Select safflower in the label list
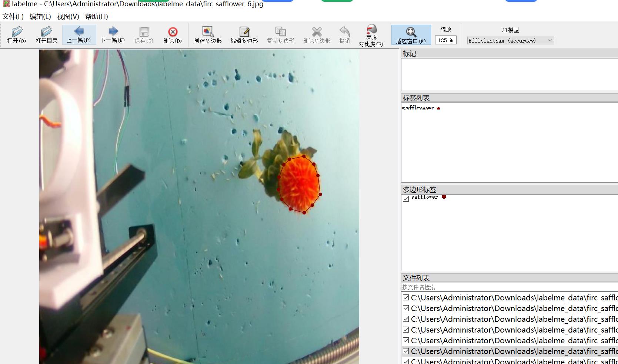This screenshot has height=364, width=618. (418, 108)
